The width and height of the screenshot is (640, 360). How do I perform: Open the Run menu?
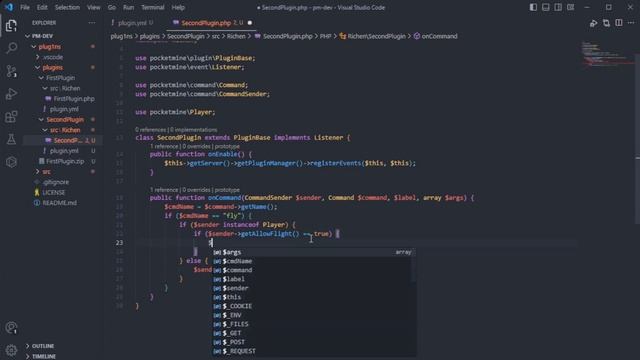(128, 7)
